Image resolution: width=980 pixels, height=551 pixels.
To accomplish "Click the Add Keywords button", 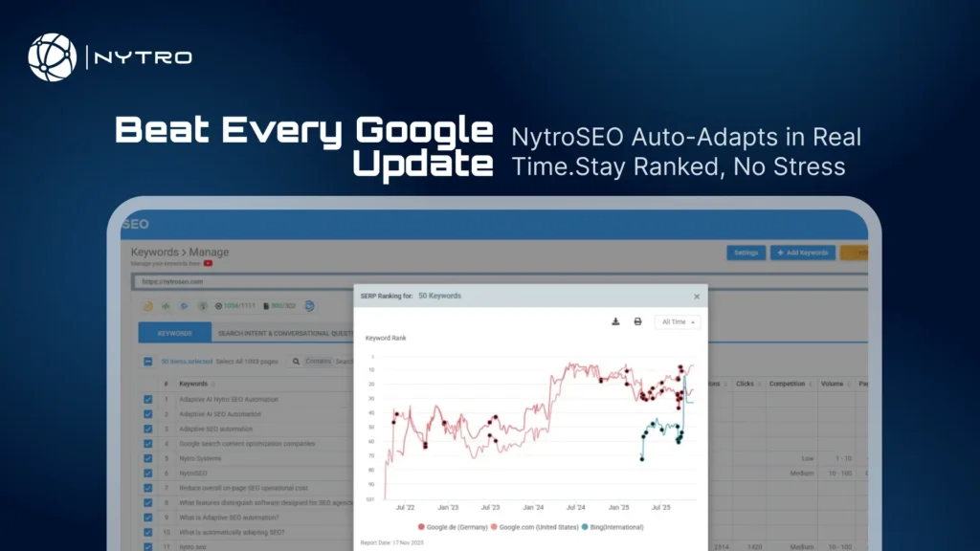I will pyautogui.click(x=803, y=253).
